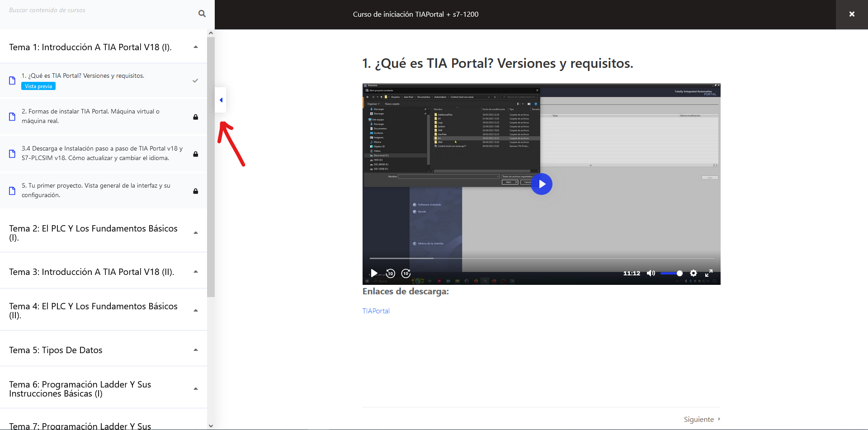
Task: Enter fullscreen video mode
Action: coord(709,273)
